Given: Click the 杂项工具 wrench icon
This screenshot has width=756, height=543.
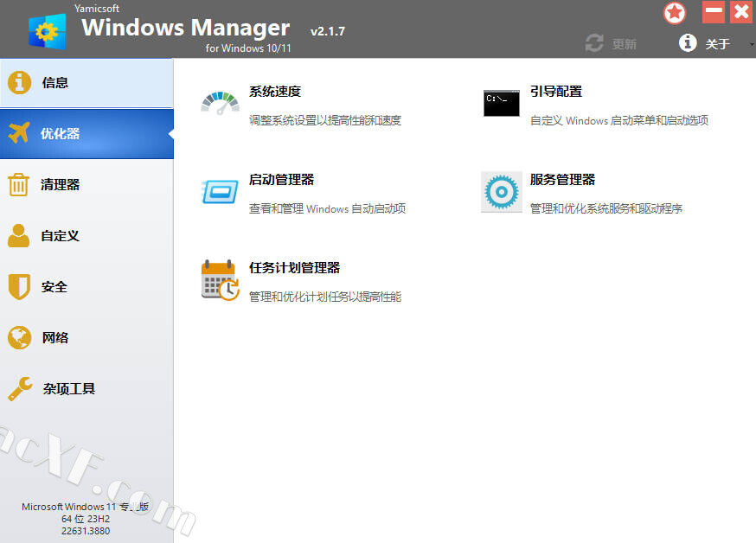Looking at the screenshot, I should click(20, 388).
